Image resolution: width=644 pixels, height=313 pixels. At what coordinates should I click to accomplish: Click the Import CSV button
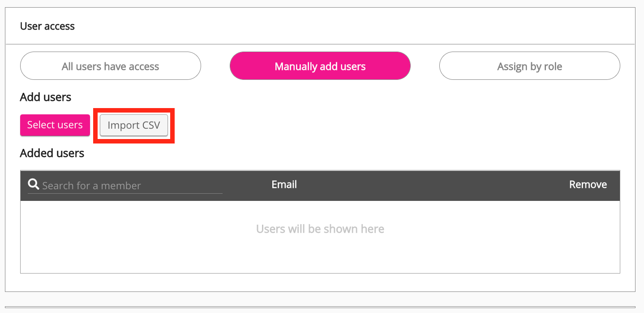[133, 126]
